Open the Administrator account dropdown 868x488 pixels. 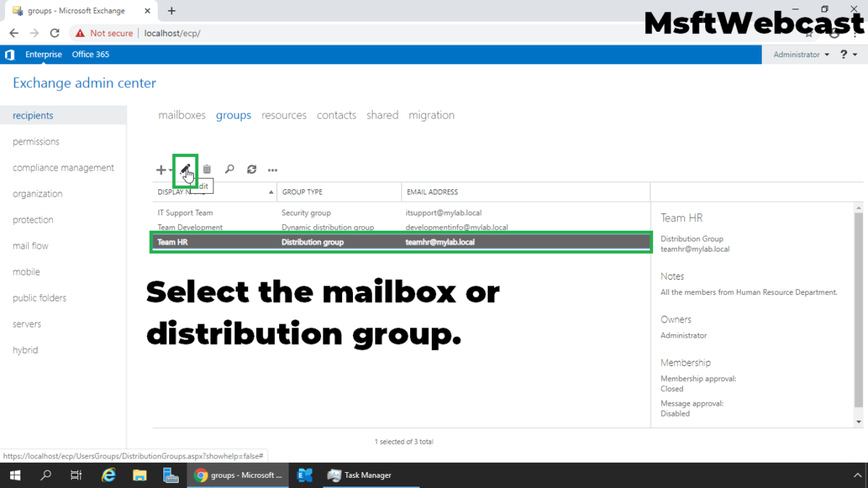click(799, 54)
